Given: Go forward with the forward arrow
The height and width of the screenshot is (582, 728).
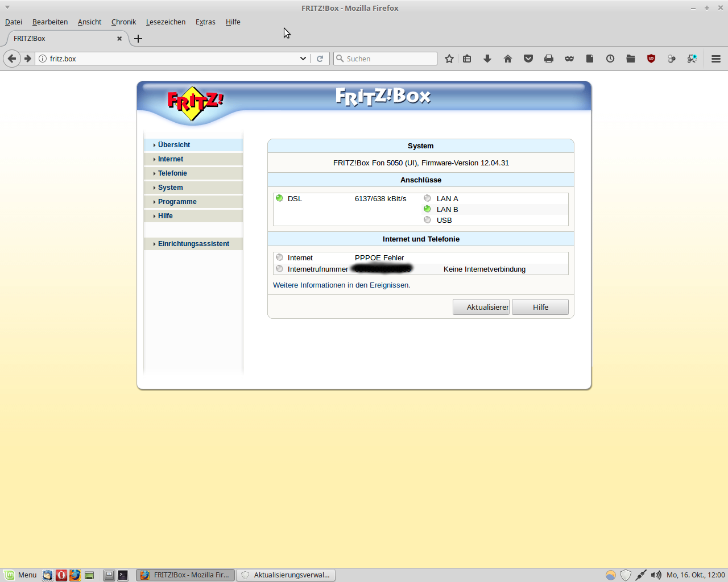Looking at the screenshot, I should [27, 59].
